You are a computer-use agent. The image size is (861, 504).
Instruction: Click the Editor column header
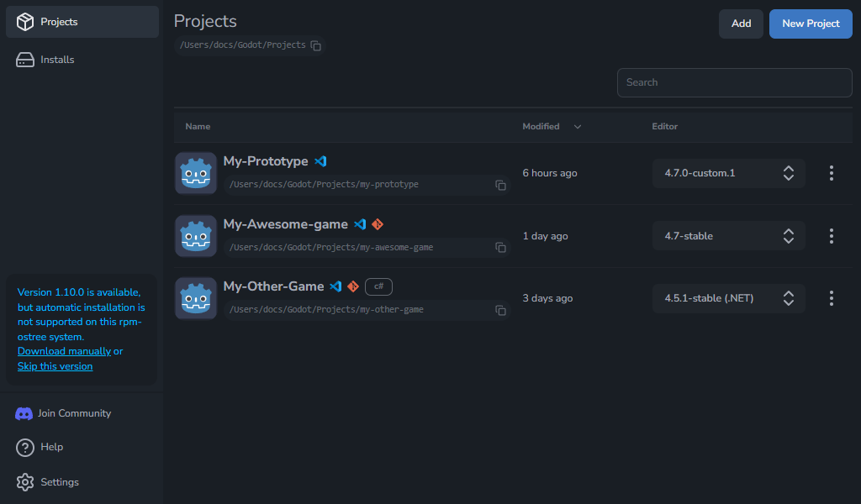click(664, 126)
